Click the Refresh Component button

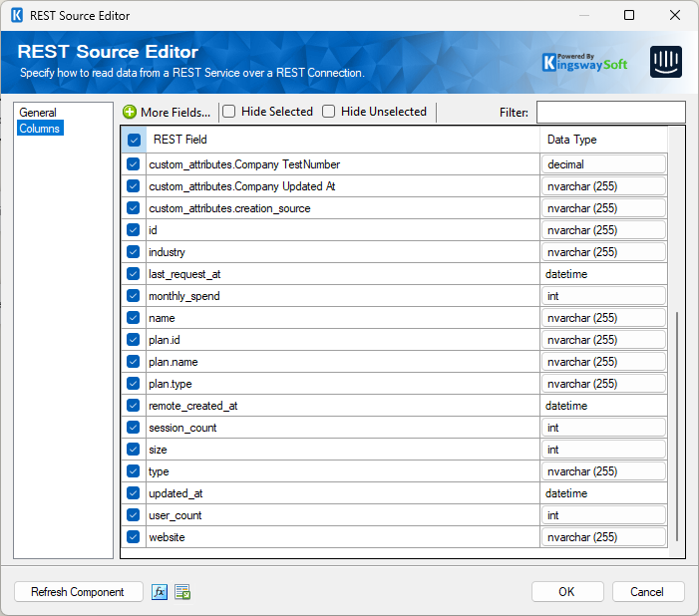coord(78,592)
